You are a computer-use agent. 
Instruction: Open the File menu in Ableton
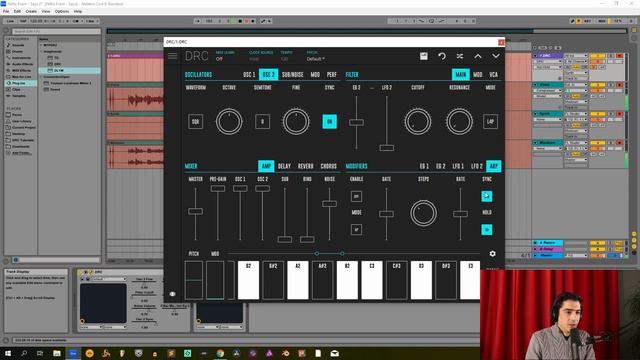(6, 11)
